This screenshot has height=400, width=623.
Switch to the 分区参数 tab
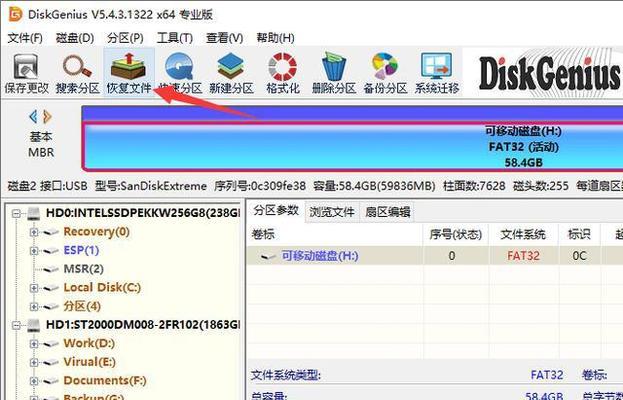[x=276, y=211]
